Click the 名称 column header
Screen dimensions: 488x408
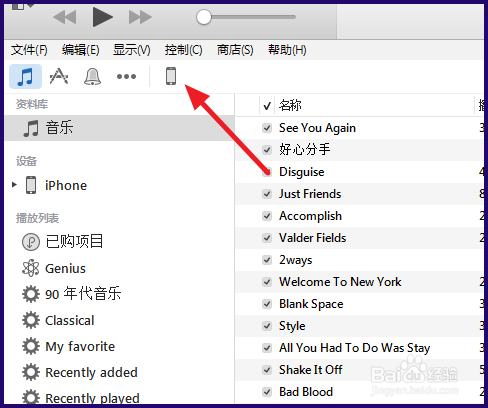coord(290,105)
